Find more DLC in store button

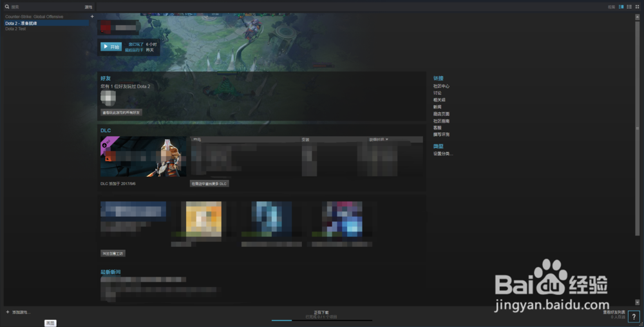[x=209, y=184]
